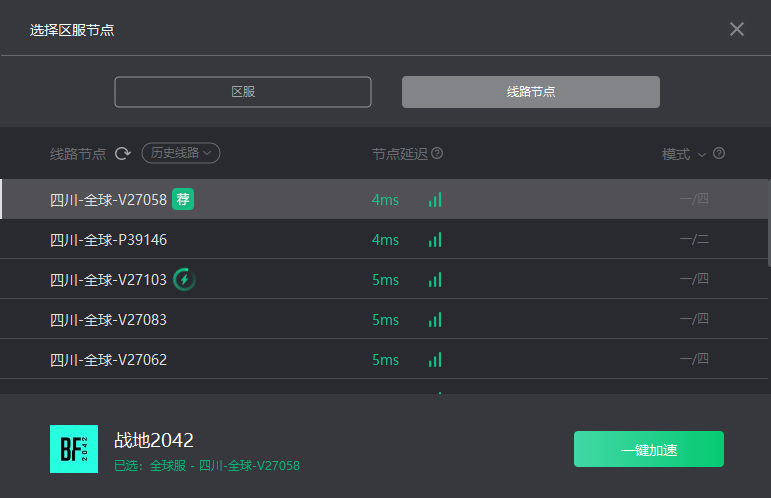Click the green 荐 badge on V27058

coord(183,199)
